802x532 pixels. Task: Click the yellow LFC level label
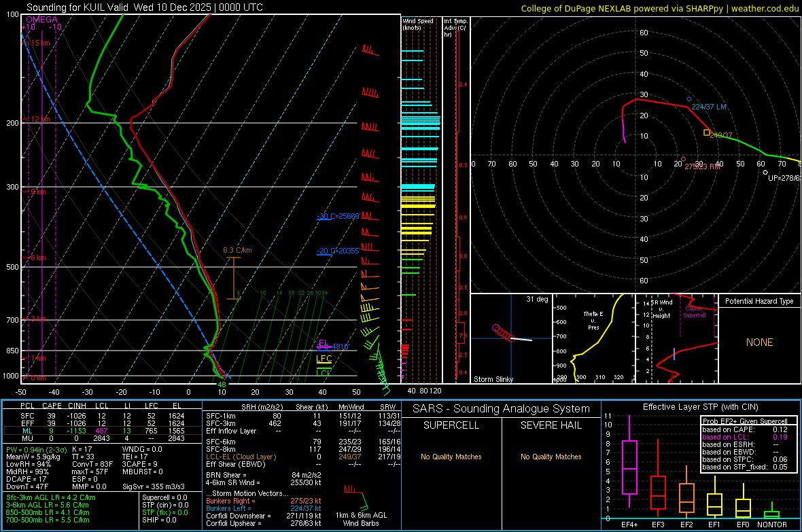coord(324,358)
